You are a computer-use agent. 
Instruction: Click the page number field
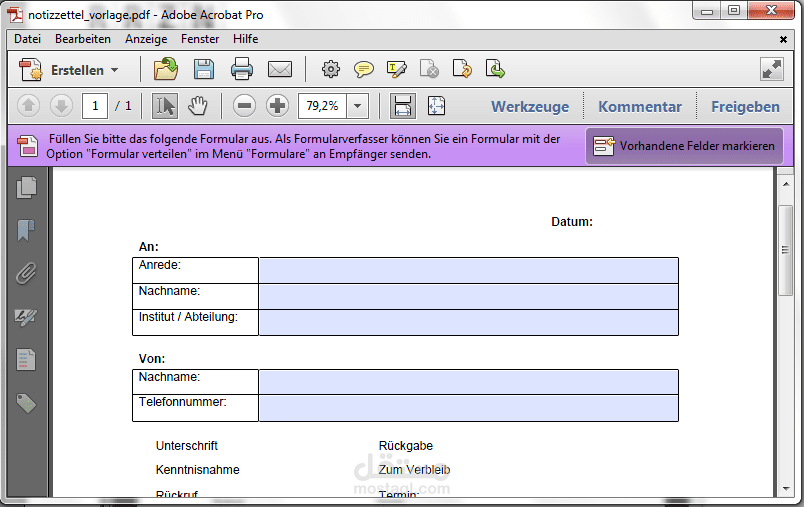point(95,106)
